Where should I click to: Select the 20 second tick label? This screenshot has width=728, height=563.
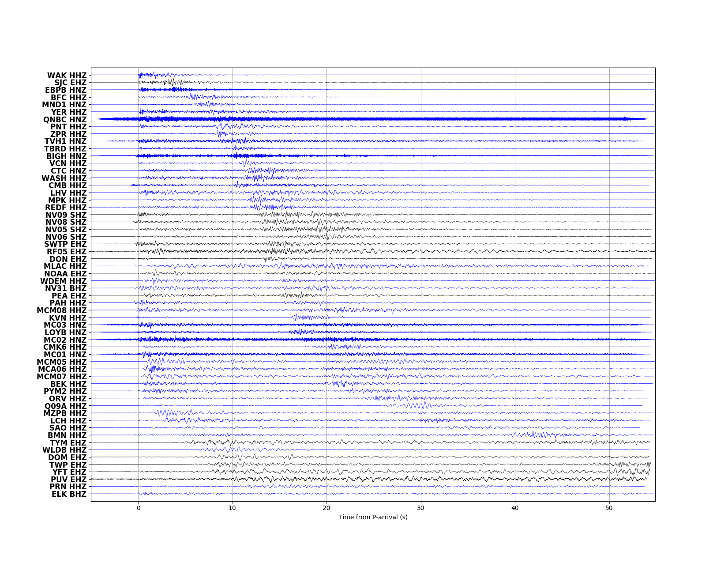click(326, 508)
